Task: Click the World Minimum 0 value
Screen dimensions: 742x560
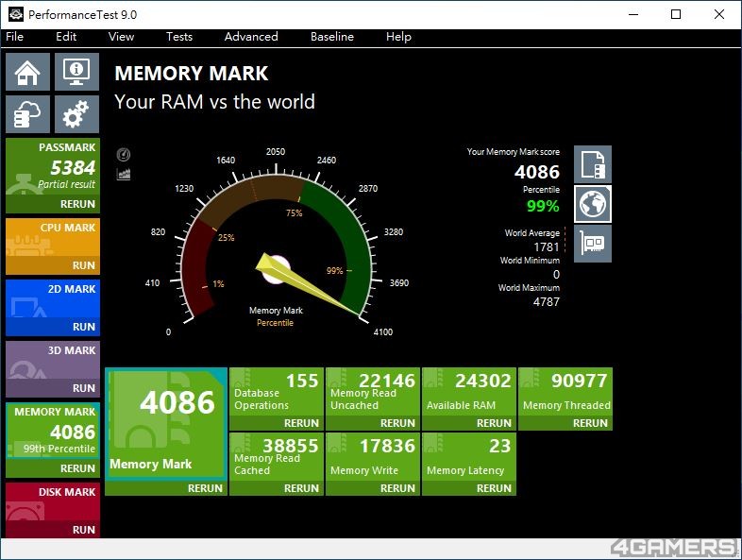Action: [557, 275]
